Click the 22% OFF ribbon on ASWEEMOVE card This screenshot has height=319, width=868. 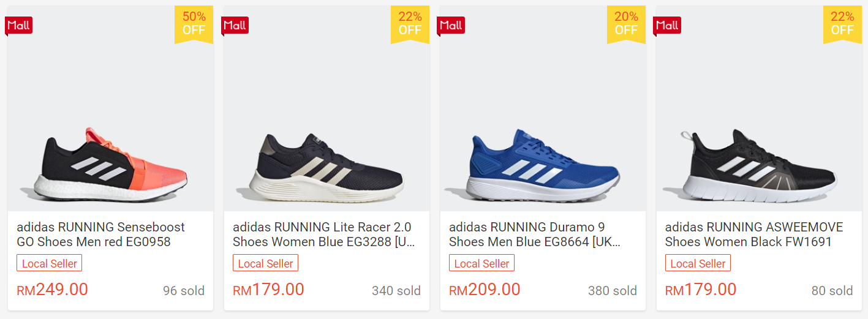pyautogui.click(x=842, y=24)
